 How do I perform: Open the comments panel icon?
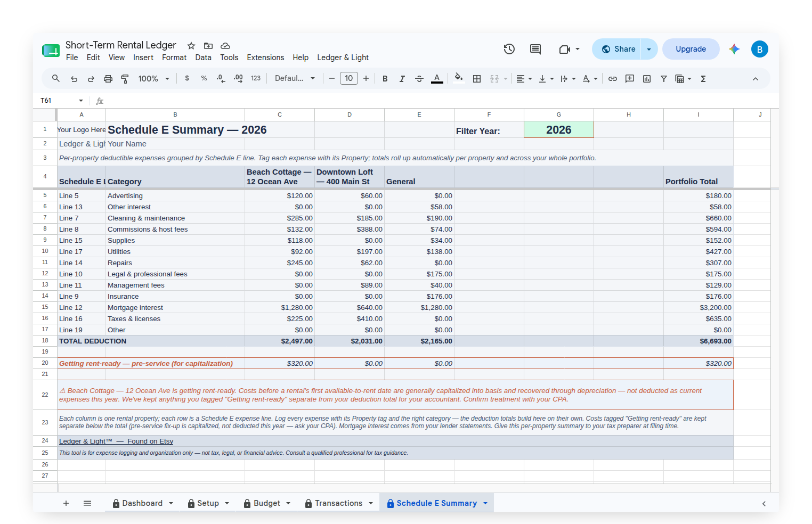tap(535, 49)
